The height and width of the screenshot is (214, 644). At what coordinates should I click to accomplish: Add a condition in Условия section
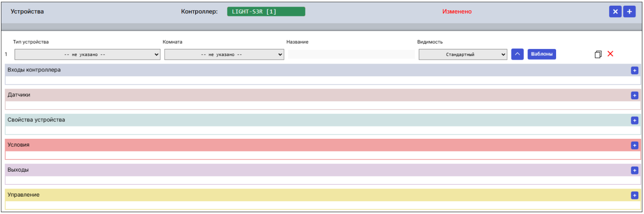point(634,145)
